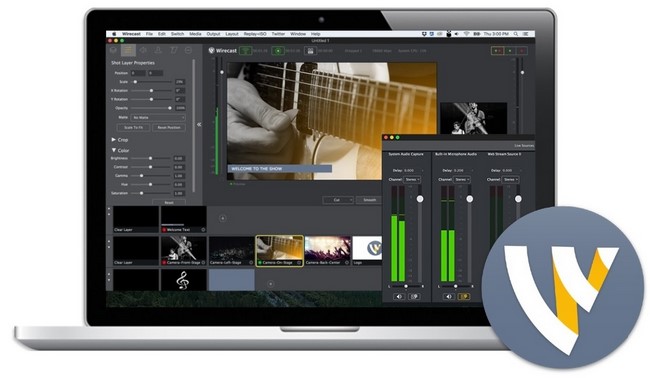Select the Camera-Front-Stage shot thumbnail
Image resolution: width=650 pixels, height=378 pixels.
click(184, 251)
